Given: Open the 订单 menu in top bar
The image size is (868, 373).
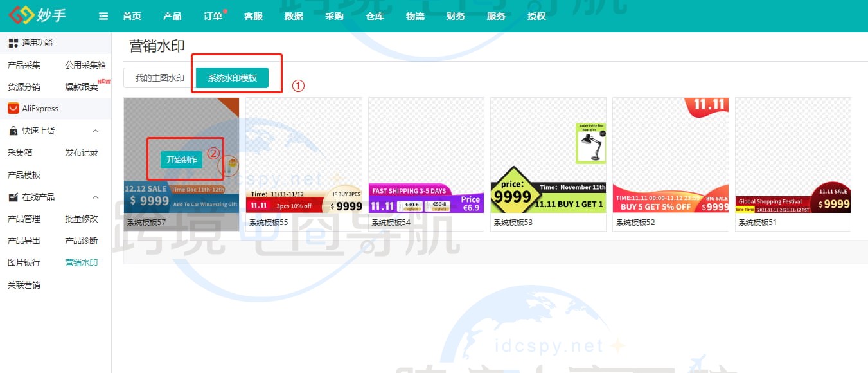Looking at the screenshot, I should point(213,16).
